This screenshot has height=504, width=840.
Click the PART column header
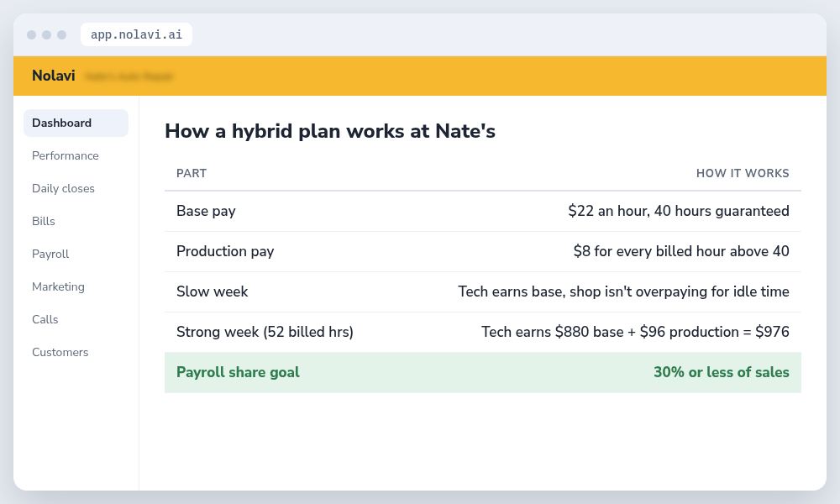[192, 173]
